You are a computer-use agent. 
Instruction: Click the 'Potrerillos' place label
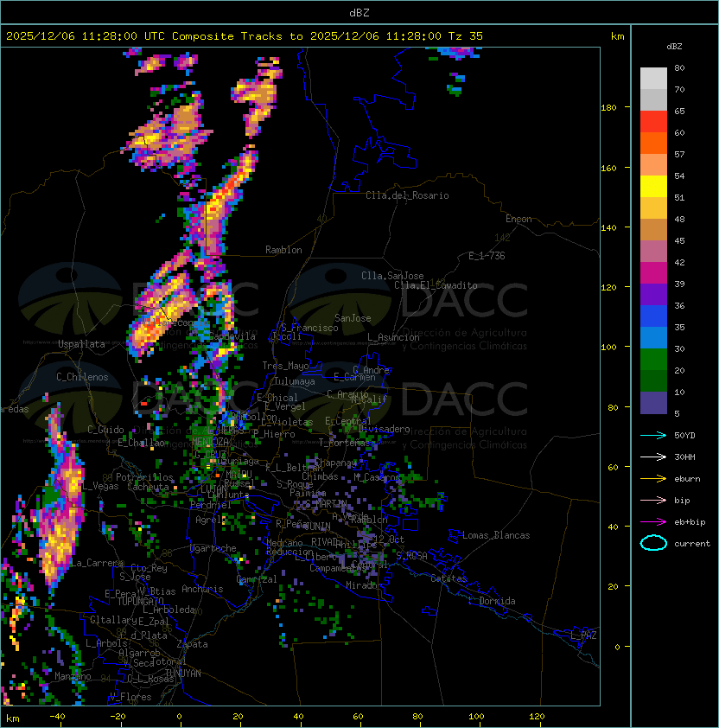(144, 477)
